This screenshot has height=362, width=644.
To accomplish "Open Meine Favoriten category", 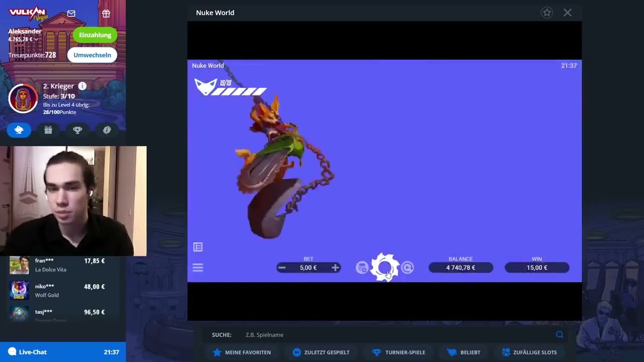I will click(x=242, y=352).
